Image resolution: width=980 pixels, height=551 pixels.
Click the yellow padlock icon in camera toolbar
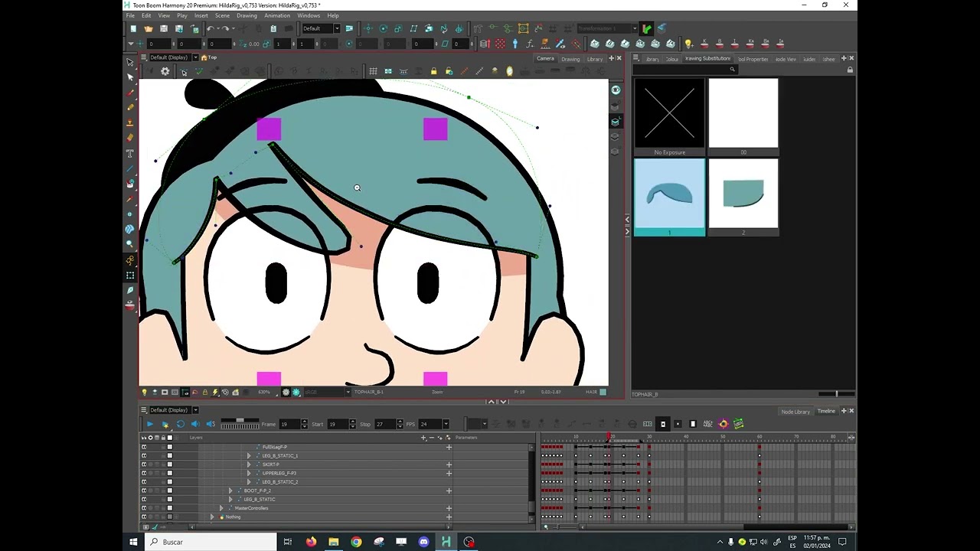pyautogui.click(x=433, y=71)
